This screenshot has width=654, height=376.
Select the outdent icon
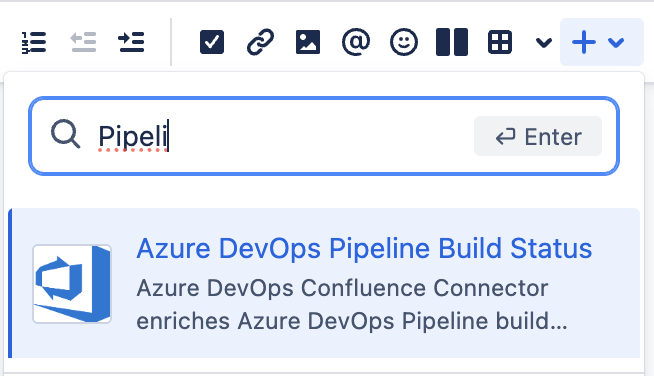click(x=83, y=42)
